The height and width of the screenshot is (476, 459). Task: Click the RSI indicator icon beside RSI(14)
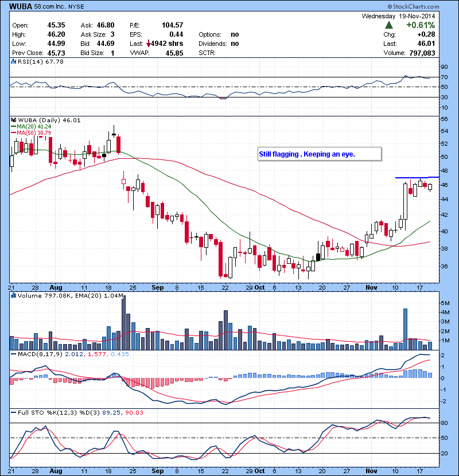point(13,61)
